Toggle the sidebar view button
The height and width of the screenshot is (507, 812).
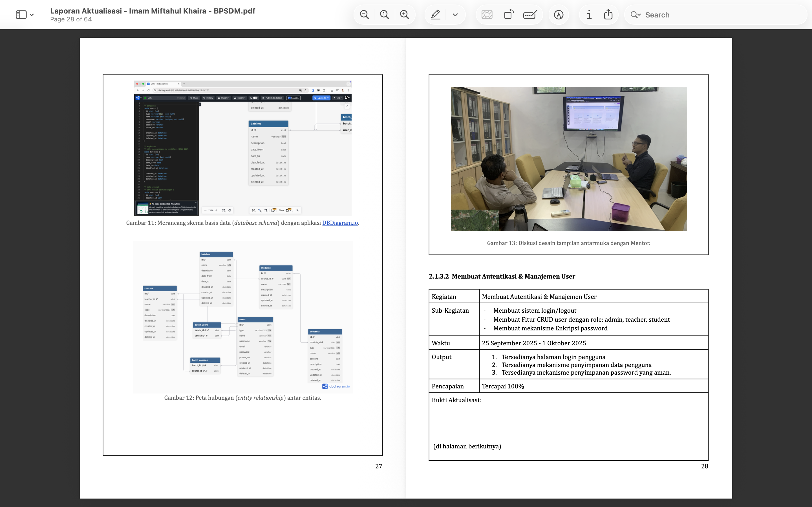(x=21, y=15)
